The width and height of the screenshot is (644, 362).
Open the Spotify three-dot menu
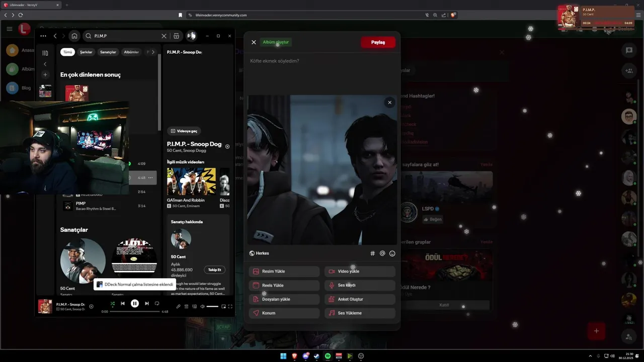pos(43,36)
